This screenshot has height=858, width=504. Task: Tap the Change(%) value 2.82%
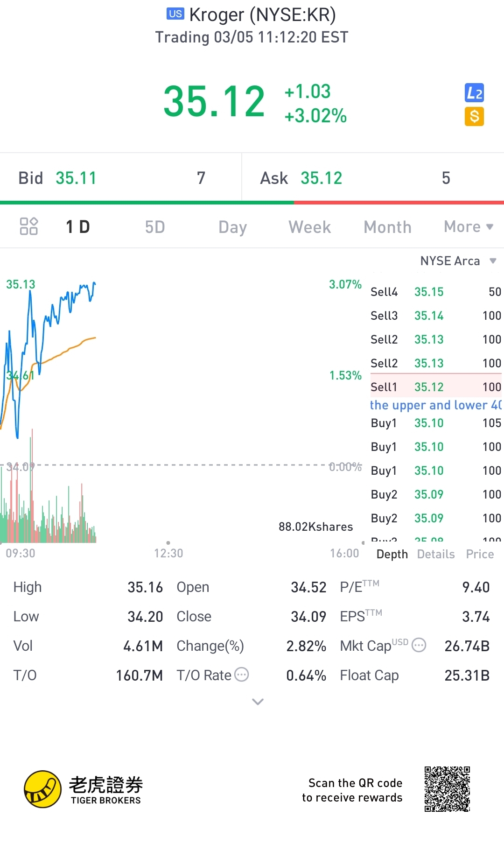306,646
